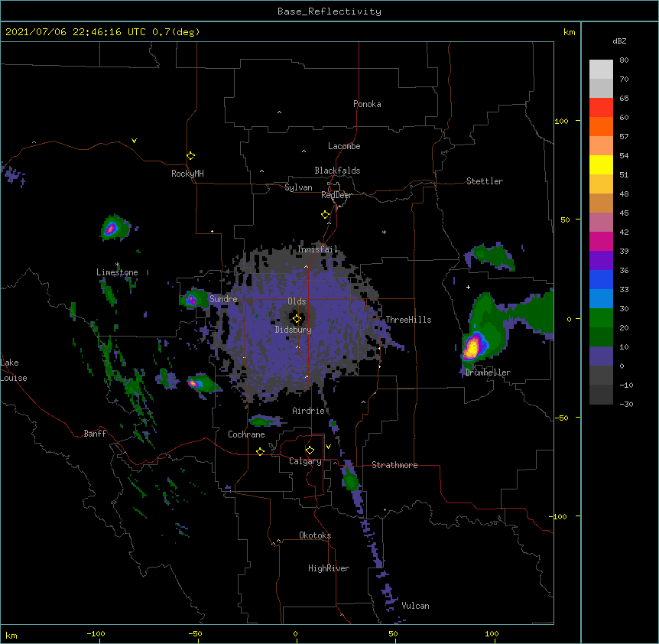Click the Sylvan label
The width and height of the screenshot is (659, 644).
click(298, 187)
